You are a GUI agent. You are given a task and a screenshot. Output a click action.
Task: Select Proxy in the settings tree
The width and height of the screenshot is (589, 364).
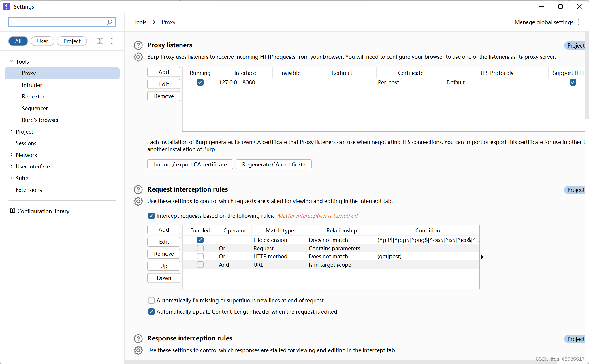pos(62,73)
